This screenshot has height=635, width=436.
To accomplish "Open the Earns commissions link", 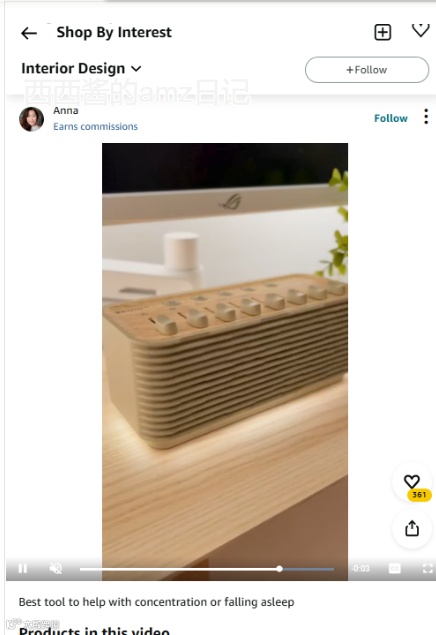I will click(x=96, y=127).
